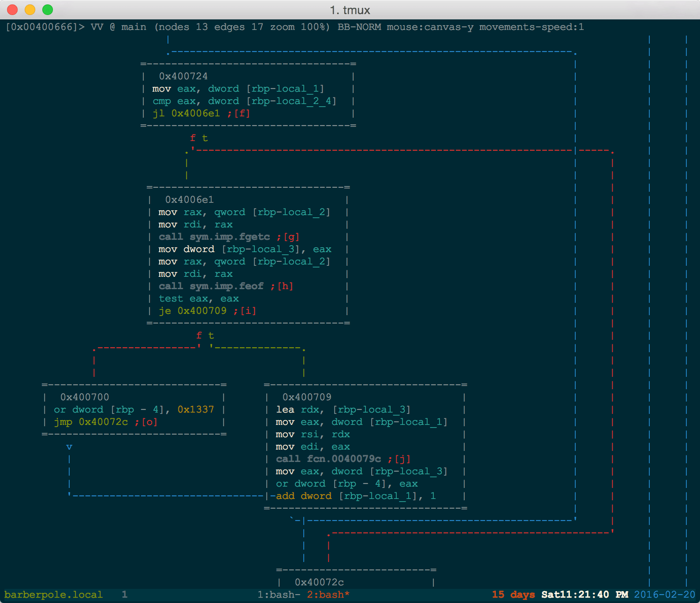
Task: Click '15 days' uptime in status bar
Action: pos(514,595)
